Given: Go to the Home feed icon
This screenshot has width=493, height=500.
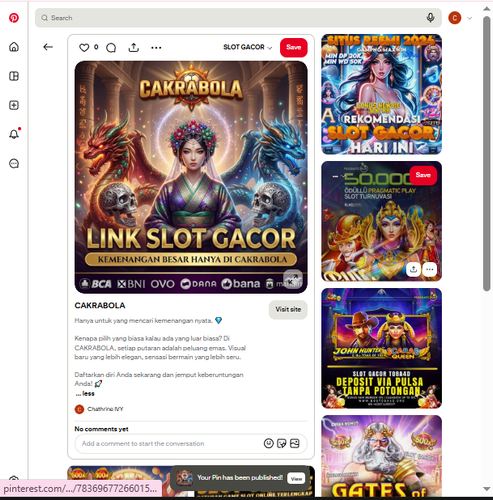Looking at the screenshot, I should tap(14, 47).
